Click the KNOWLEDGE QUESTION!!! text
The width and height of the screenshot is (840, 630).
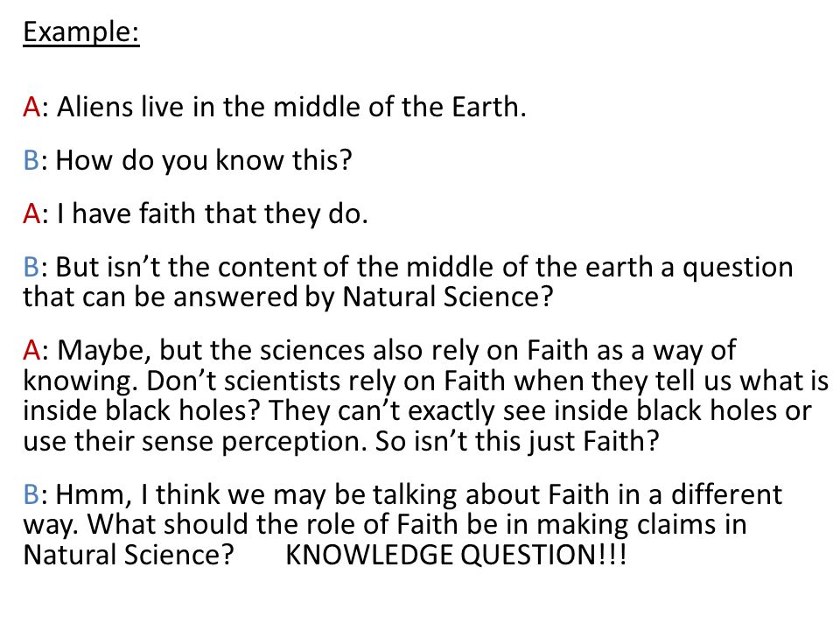point(456,555)
